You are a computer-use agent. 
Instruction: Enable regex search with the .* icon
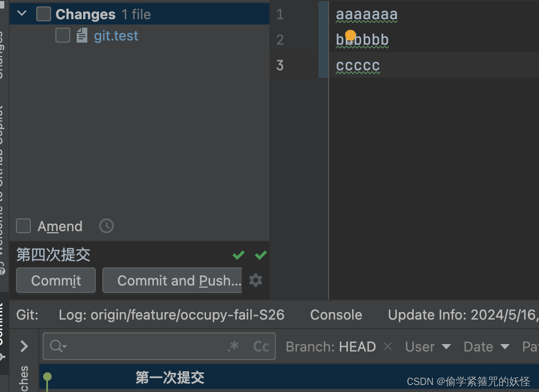click(x=233, y=346)
